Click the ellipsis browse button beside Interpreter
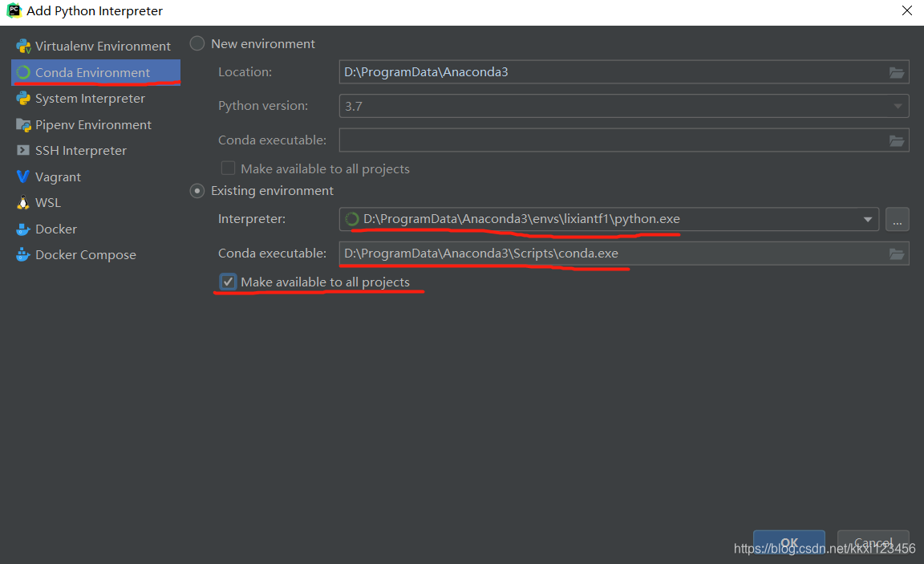The height and width of the screenshot is (564, 924). 897,220
